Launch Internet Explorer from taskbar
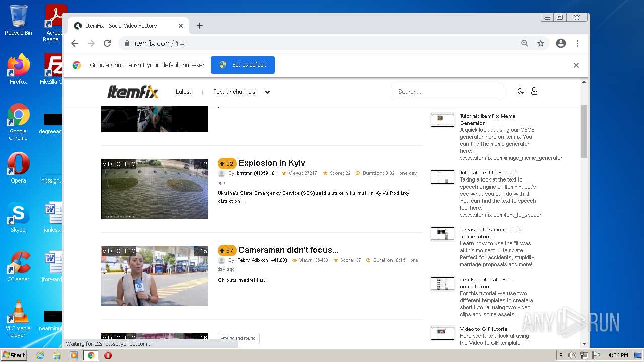 [x=40, y=355]
